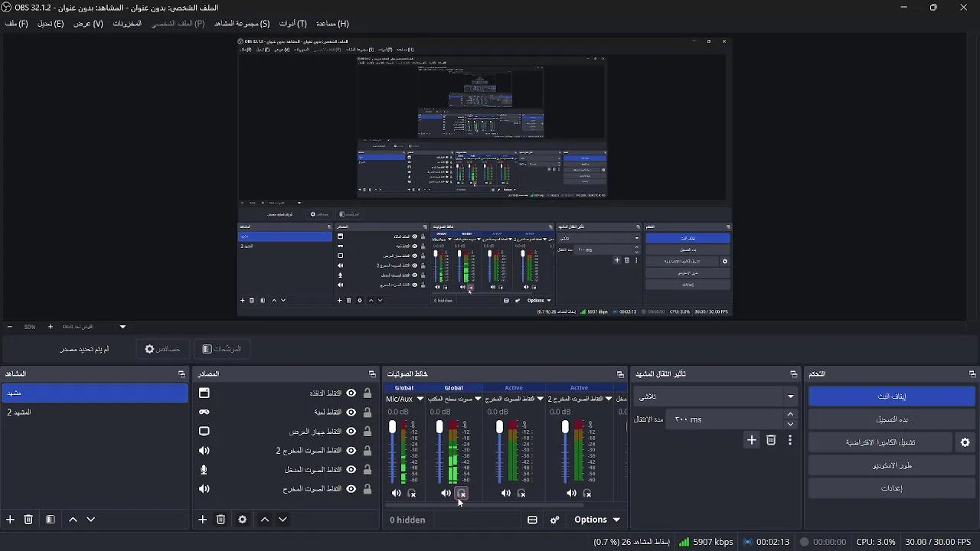980x551 pixels.
Task: Mute the صوت سطح المكتب mixer channel
Action: pyautogui.click(x=446, y=494)
